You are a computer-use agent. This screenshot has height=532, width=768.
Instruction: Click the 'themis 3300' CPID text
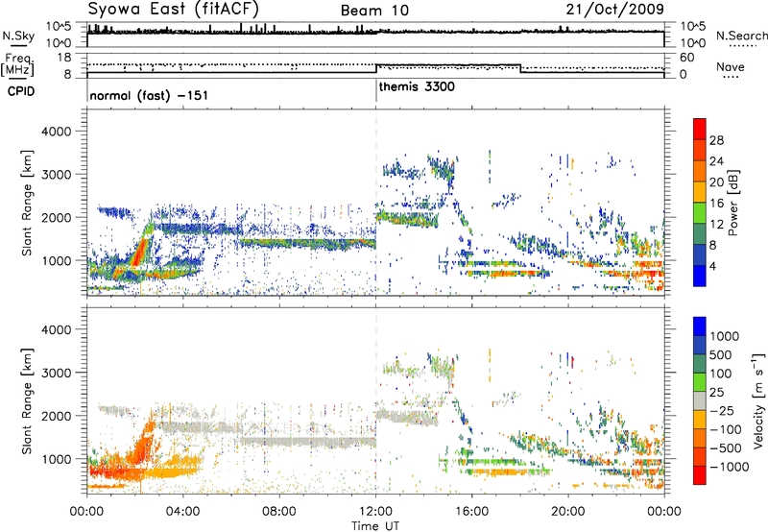[x=417, y=86]
